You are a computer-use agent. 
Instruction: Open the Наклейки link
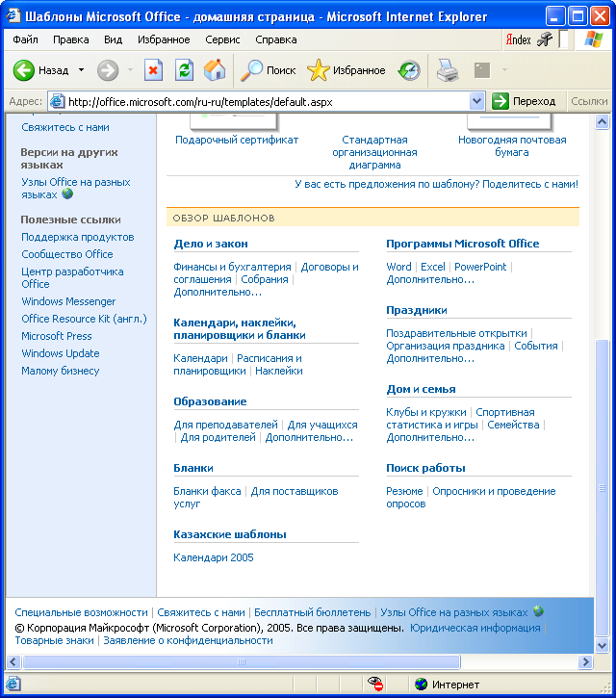[x=279, y=371]
